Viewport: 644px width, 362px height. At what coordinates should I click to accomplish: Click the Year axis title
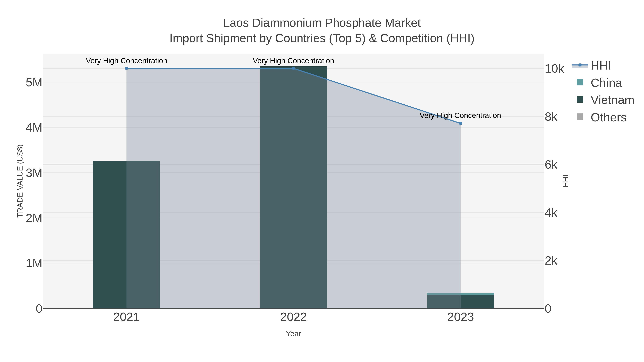294,334
